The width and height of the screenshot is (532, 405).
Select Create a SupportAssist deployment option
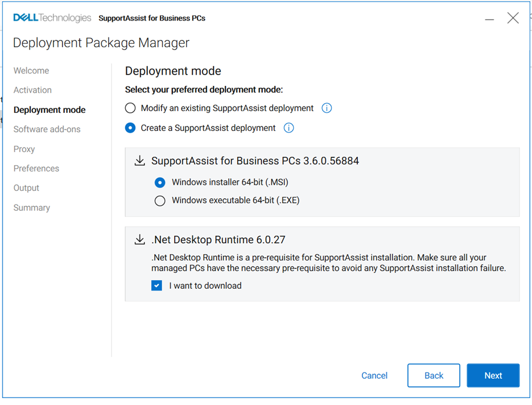click(130, 128)
